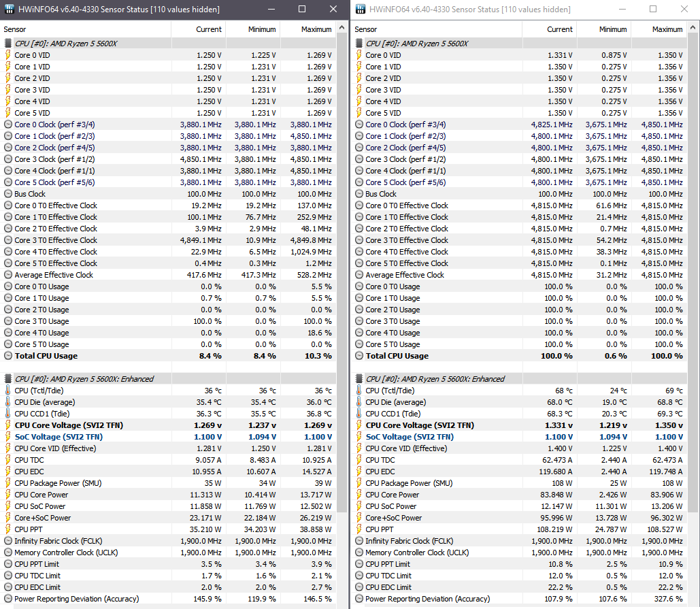Click the icon of Core 2 T0 Usage in right window
The image size is (700, 609).
(359, 310)
